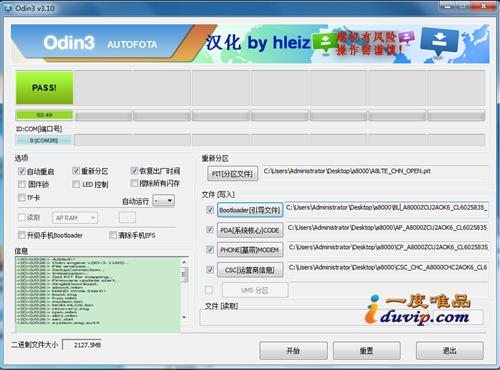Click the PHONE[基带]MODEM button
The width and height of the screenshot is (500, 370).
point(250,250)
